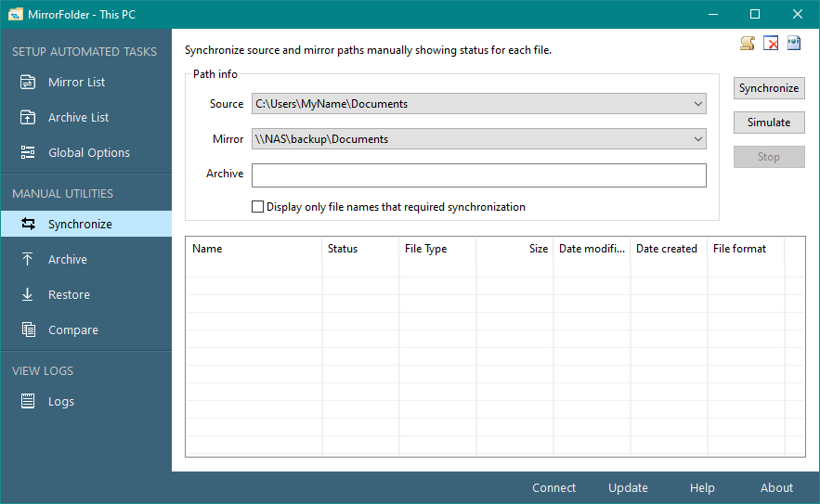
Task: Click the Logs icon in the sidebar
Action: tap(28, 401)
